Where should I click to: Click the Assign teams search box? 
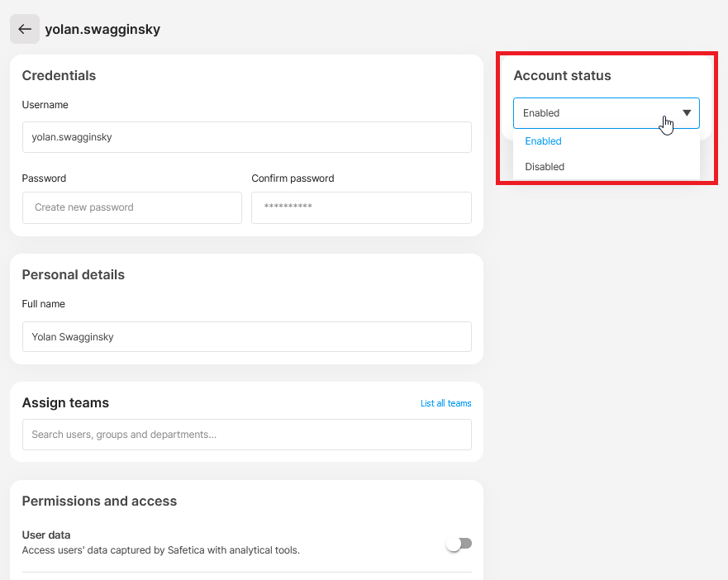click(247, 435)
